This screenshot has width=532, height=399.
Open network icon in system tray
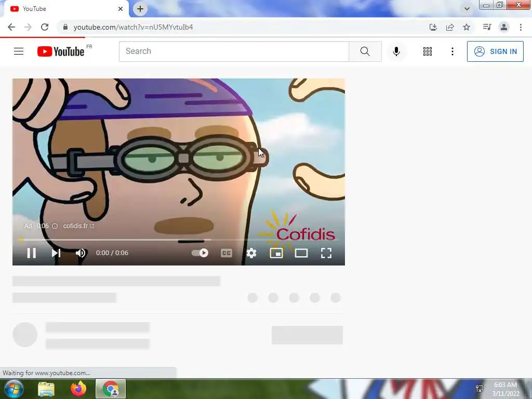pos(480,389)
